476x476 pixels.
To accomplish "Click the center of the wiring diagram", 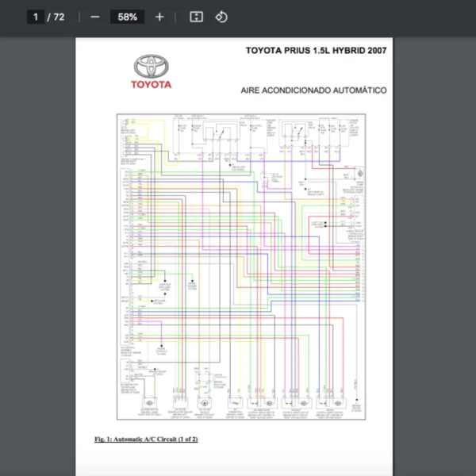I will (241, 266).
